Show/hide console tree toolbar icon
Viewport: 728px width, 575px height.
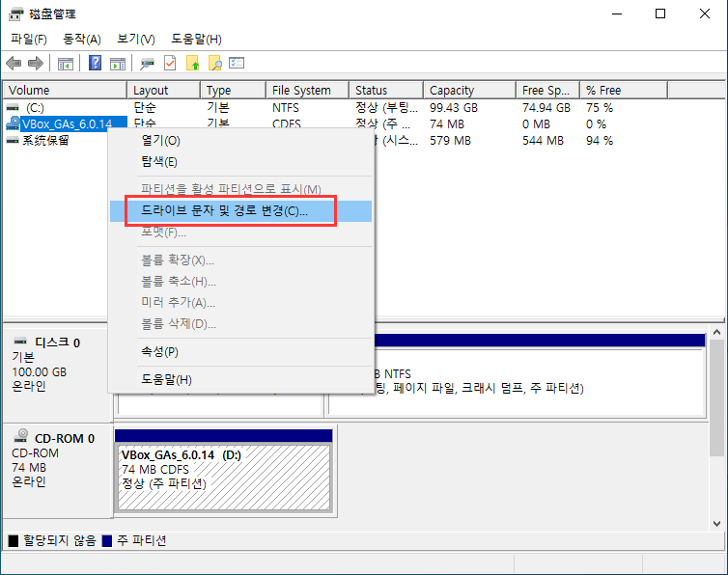click(x=65, y=63)
